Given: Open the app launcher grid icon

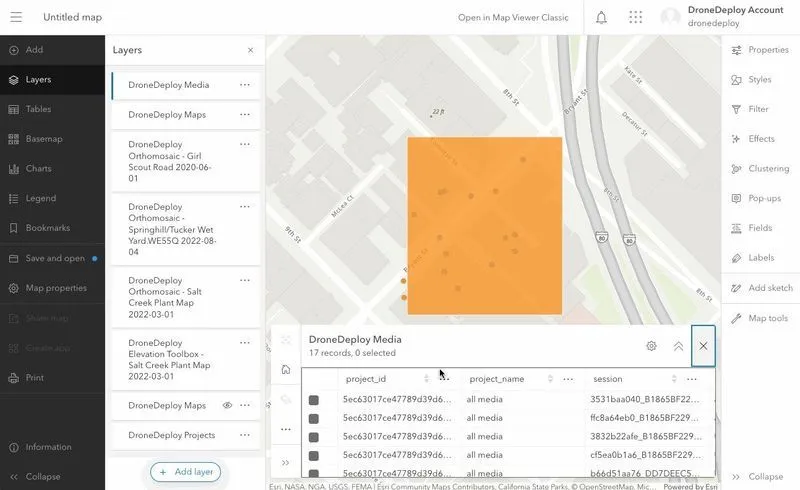Looking at the screenshot, I should (x=636, y=17).
